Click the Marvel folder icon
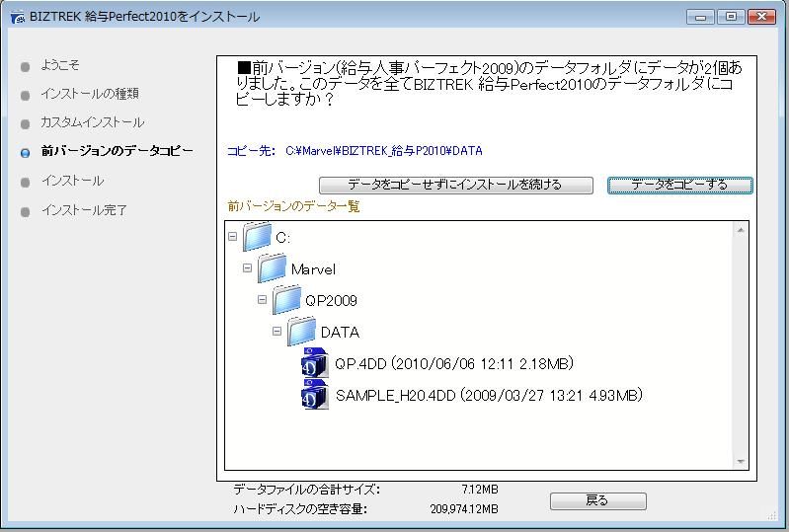This screenshot has height=532, width=789. coord(273,268)
